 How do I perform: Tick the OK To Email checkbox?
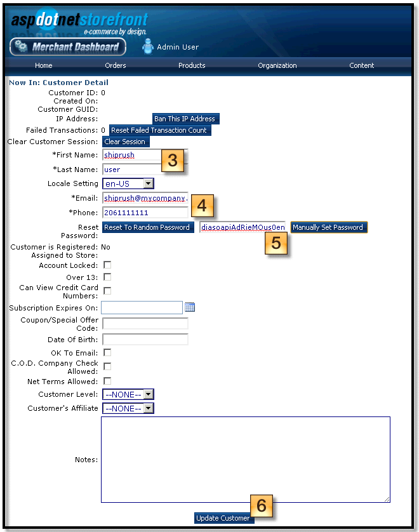coord(107,352)
